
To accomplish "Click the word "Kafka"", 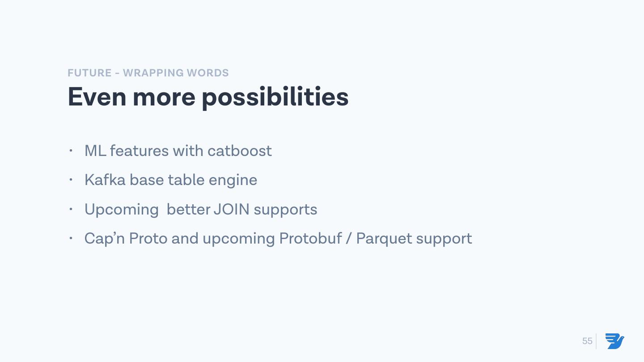I will click(105, 180).
